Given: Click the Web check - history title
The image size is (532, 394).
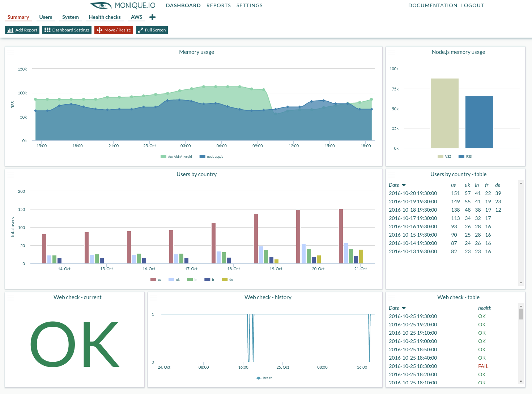Looking at the screenshot, I should 268,297.
